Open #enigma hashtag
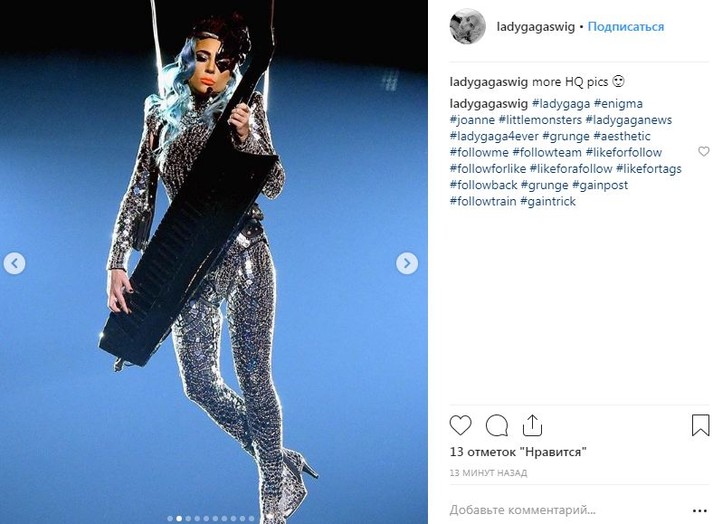 (x=618, y=104)
